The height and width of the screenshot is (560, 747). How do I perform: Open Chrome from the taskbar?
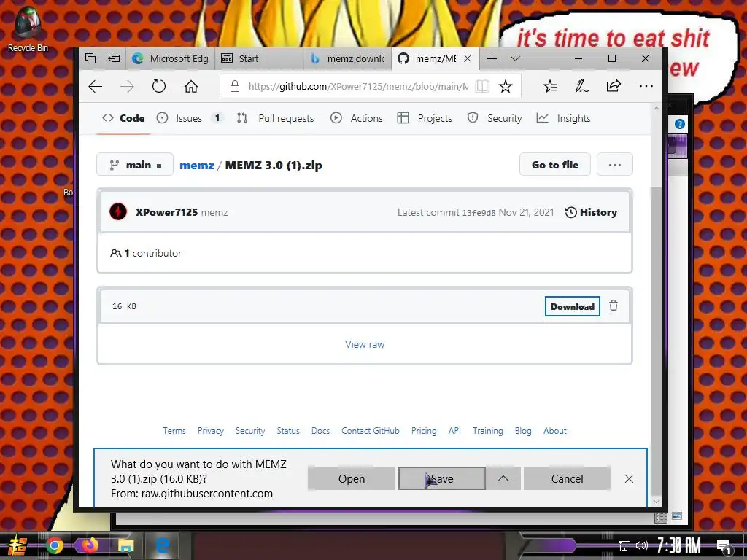(x=54, y=545)
